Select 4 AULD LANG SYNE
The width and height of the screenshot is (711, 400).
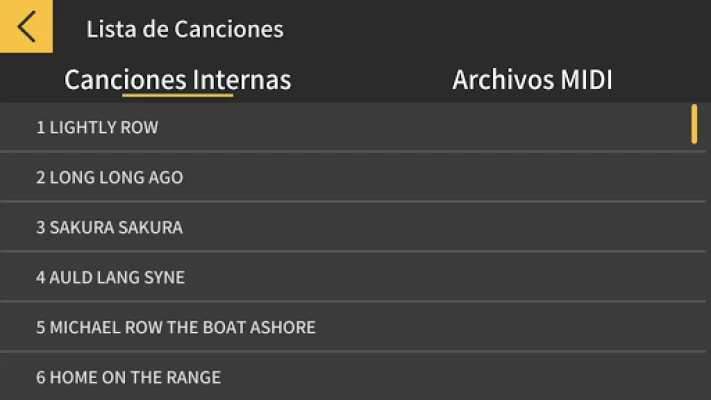coord(111,278)
